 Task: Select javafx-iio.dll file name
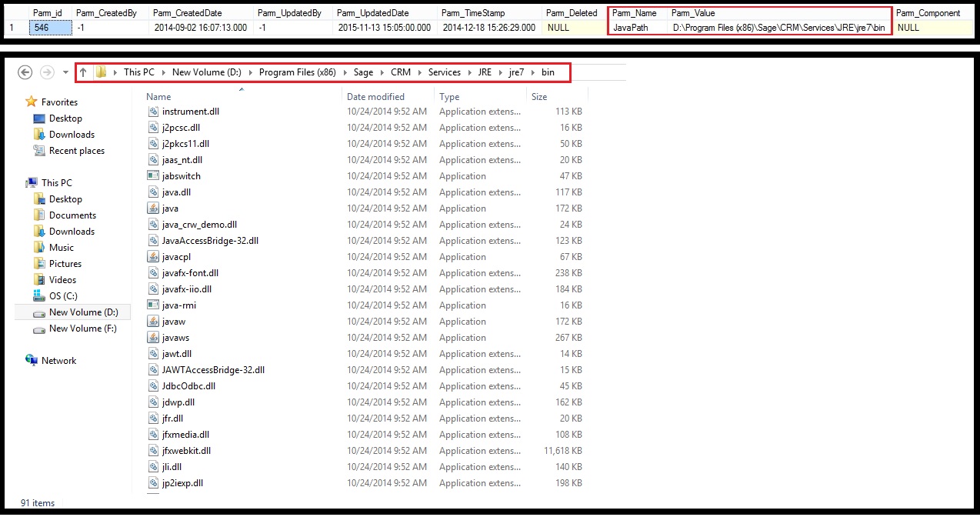pos(187,289)
